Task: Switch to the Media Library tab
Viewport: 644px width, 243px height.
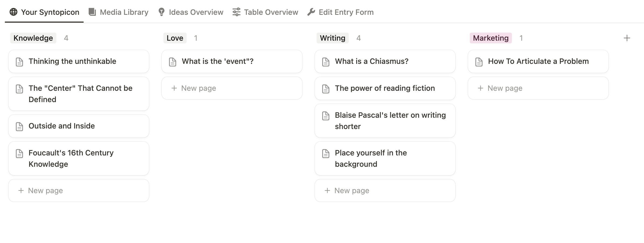Action: coord(124,12)
